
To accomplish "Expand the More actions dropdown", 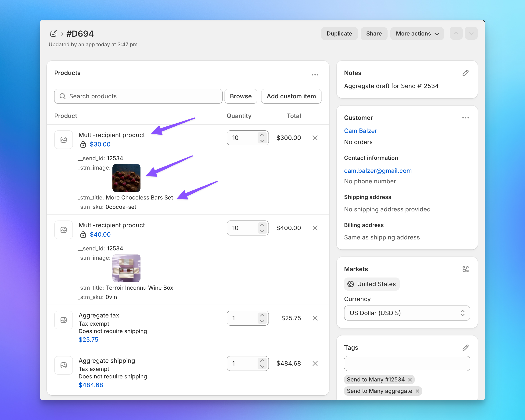I will 417,34.
